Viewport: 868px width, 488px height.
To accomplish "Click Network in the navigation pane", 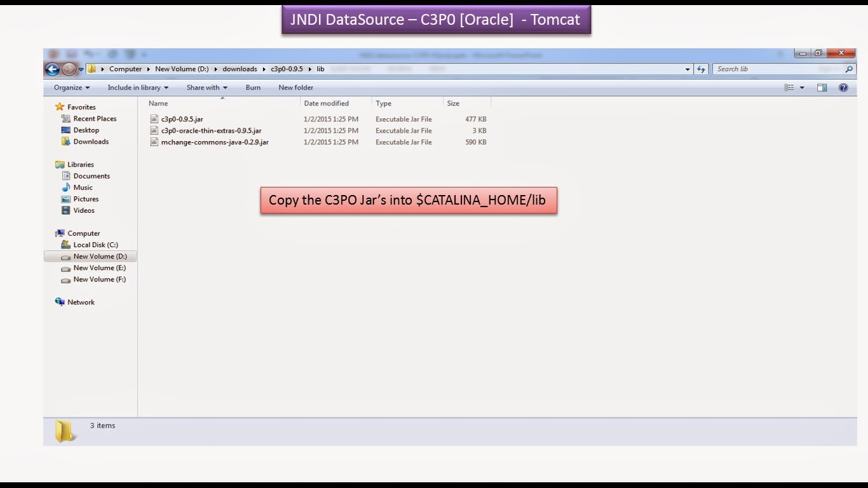I will [81, 302].
